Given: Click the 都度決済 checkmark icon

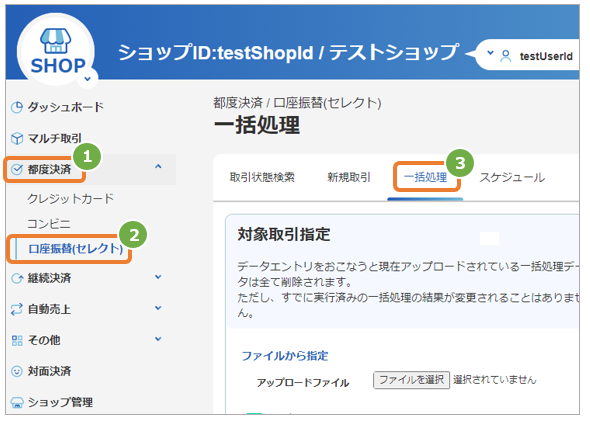Looking at the screenshot, I should click(17, 169).
